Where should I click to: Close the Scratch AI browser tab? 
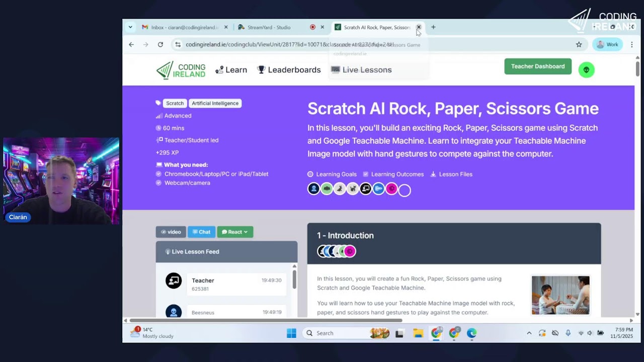419,27
